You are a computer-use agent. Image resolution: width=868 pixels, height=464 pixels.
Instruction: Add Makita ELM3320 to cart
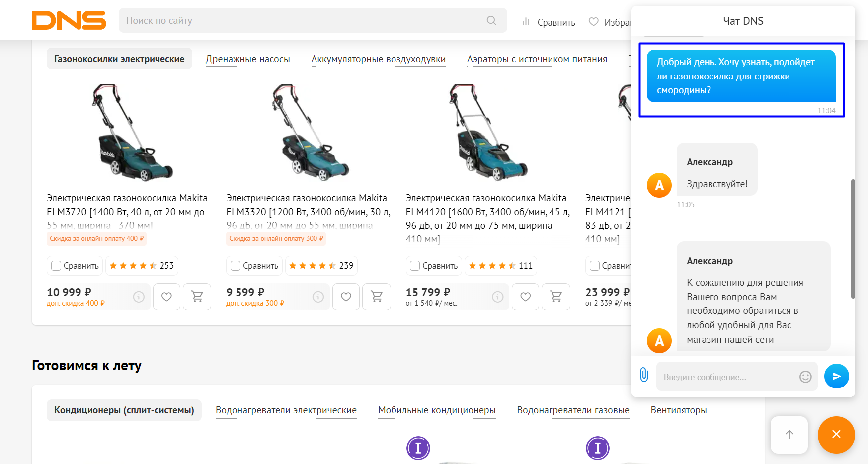point(377,297)
